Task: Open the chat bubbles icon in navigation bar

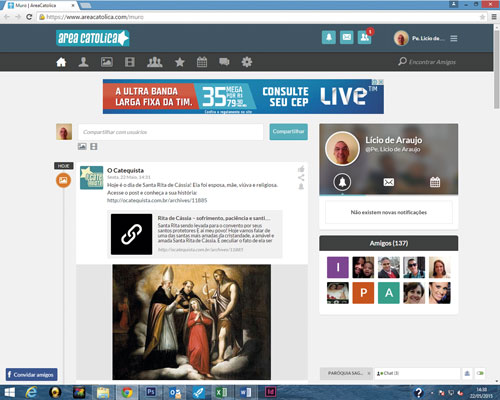Action: 224,62
